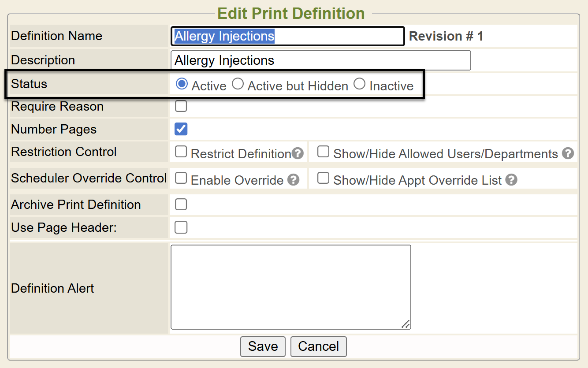Select Active but Hidden status option
The height and width of the screenshot is (368, 588).
[238, 84]
